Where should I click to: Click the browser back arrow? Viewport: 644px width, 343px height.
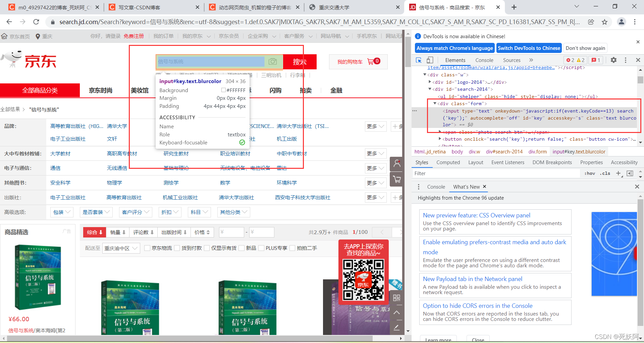(9, 22)
